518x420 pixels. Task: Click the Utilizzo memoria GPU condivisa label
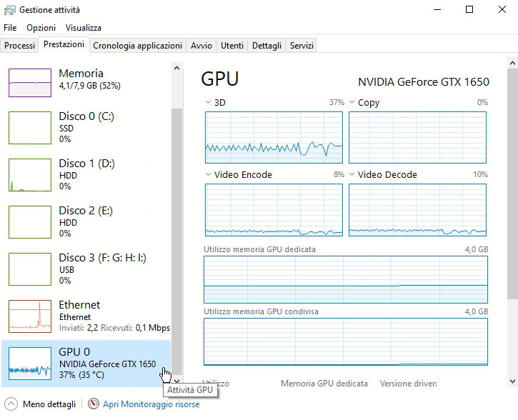(261, 311)
